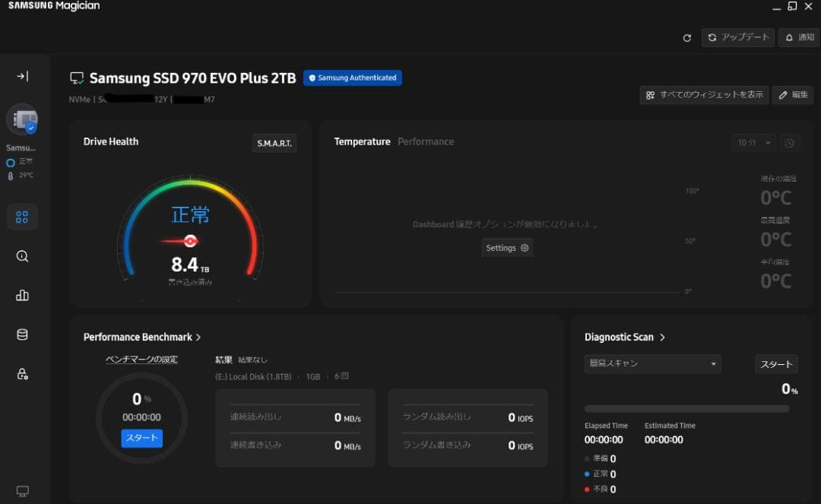Open the Over Provisioning database sidebar icon
Screen dimensions: 821x504
coord(22,334)
